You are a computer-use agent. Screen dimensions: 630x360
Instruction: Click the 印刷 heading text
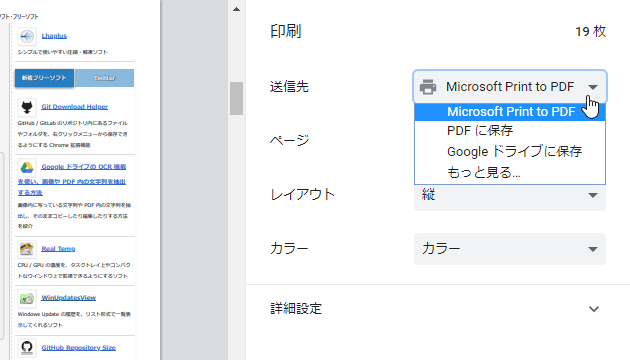coord(286,31)
